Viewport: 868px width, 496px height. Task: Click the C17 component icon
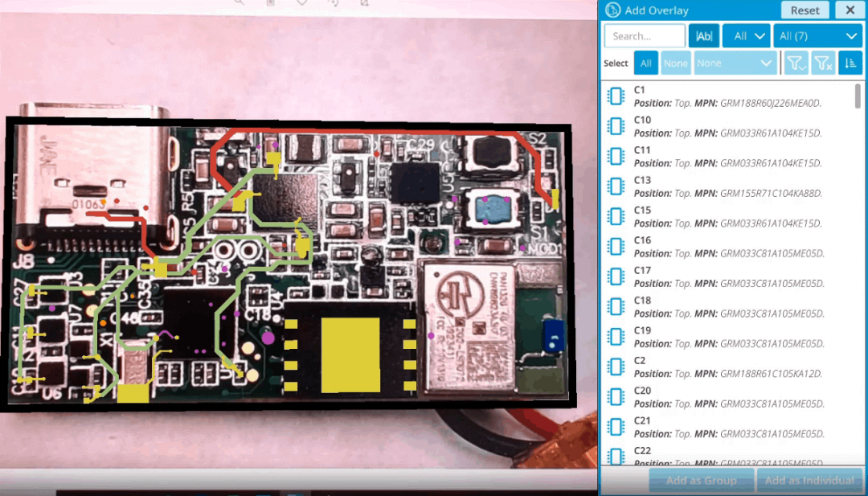click(x=616, y=277)
